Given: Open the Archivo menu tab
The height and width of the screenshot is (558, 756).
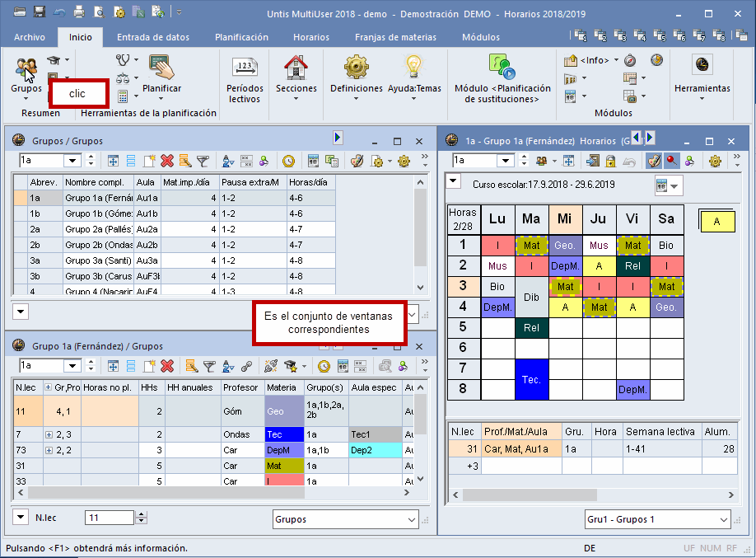Looking at the screenshot, I should click(x=30, y=37).
